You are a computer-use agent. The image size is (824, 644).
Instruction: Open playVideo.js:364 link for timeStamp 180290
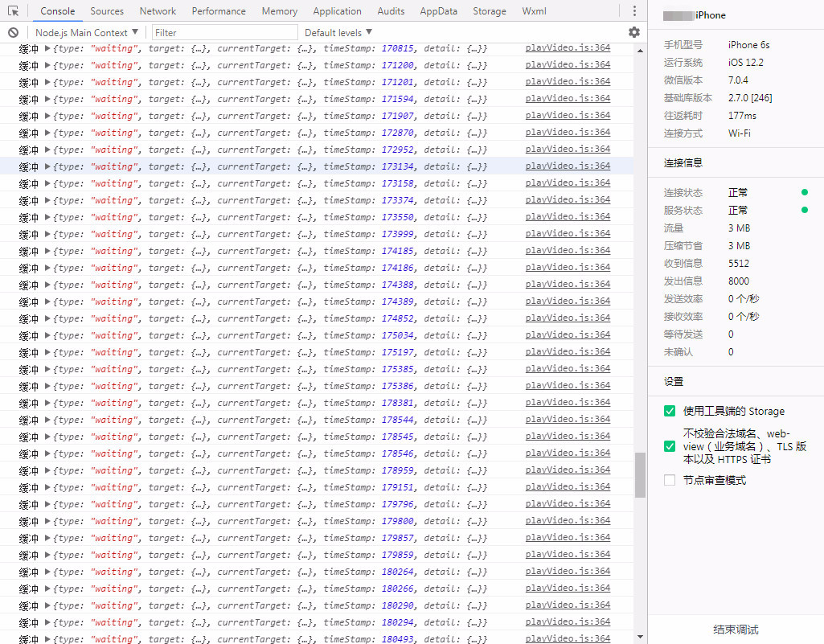pyautogui.click(x=568, y=605)
